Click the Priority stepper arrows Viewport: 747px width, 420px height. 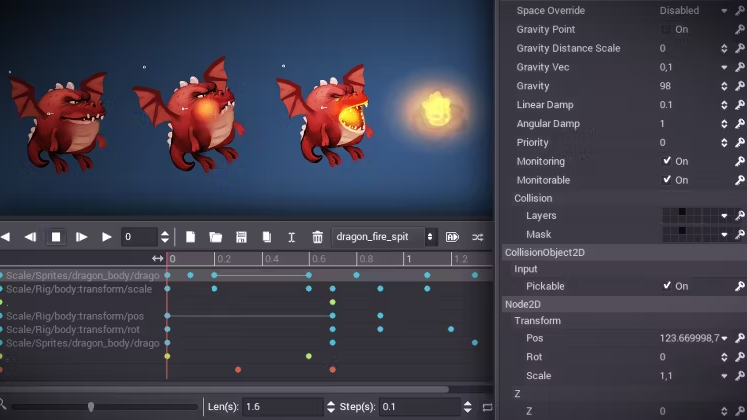coord(724,142)
